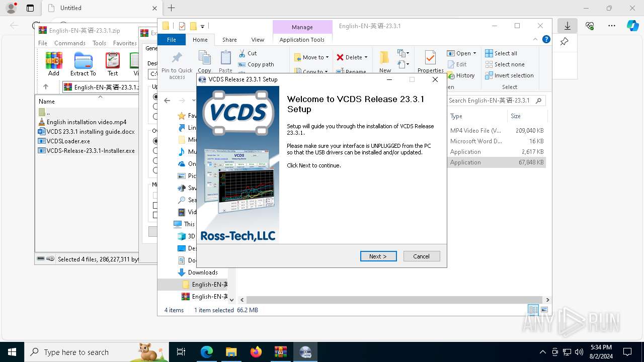This screenshot has width=644, height=362.
Task: Click Select all in the ribbon
Action: pos(501,53)
